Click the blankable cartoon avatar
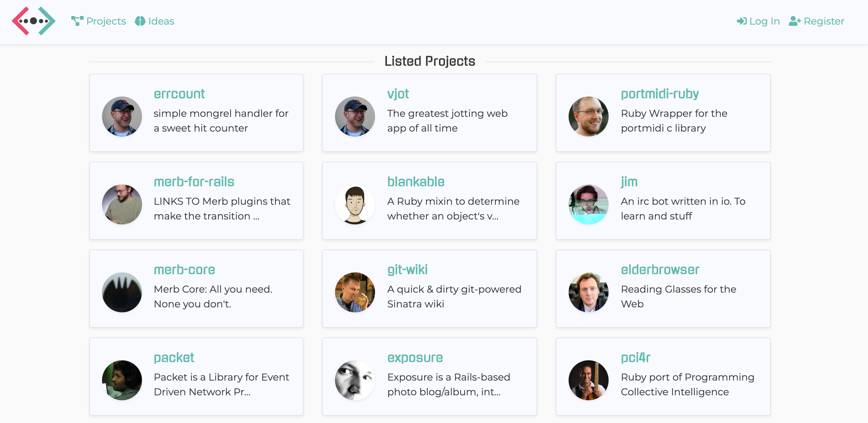 (x=355, y=204)
